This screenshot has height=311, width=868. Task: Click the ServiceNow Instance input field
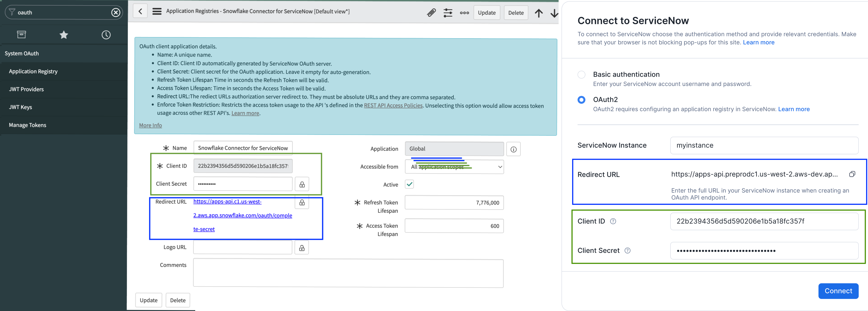point(764,146)
